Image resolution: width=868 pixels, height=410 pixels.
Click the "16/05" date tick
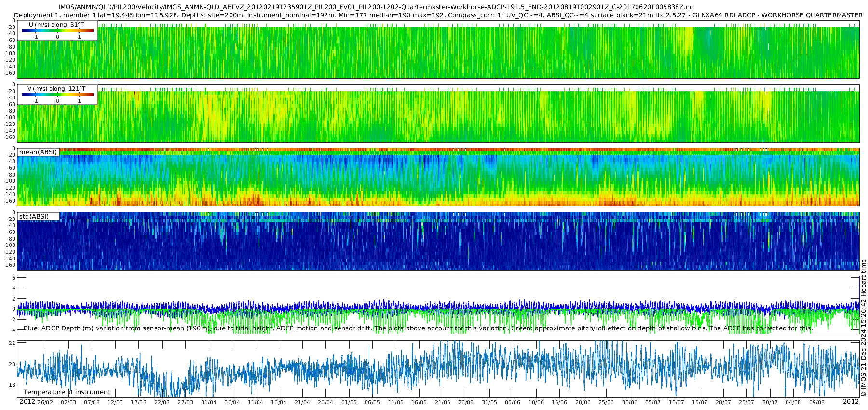pos(419,403)
